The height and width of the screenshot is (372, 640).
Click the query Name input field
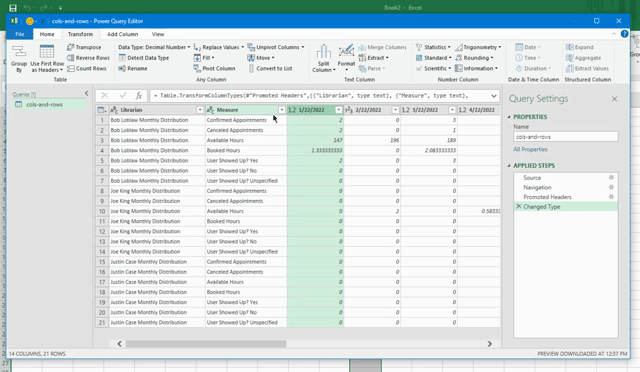tap(566, 137)
